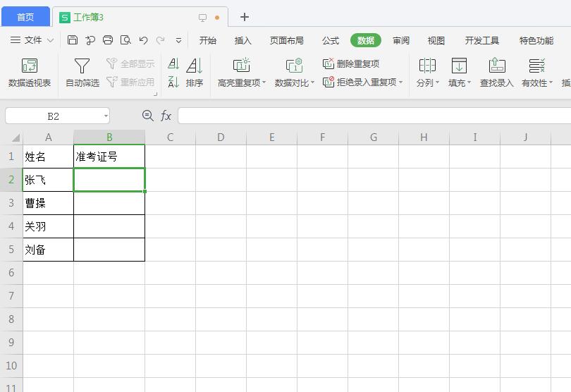This screenshot has width=571, height=392.
Task: Open the Name Box dropdown arrow
Action: pyautogui.click(x=106, y=116)
